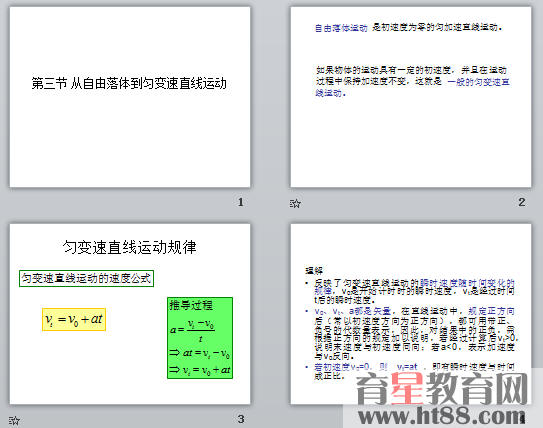Click the slide number 1 label
The image size is (543, 428).
pos(241,202)
